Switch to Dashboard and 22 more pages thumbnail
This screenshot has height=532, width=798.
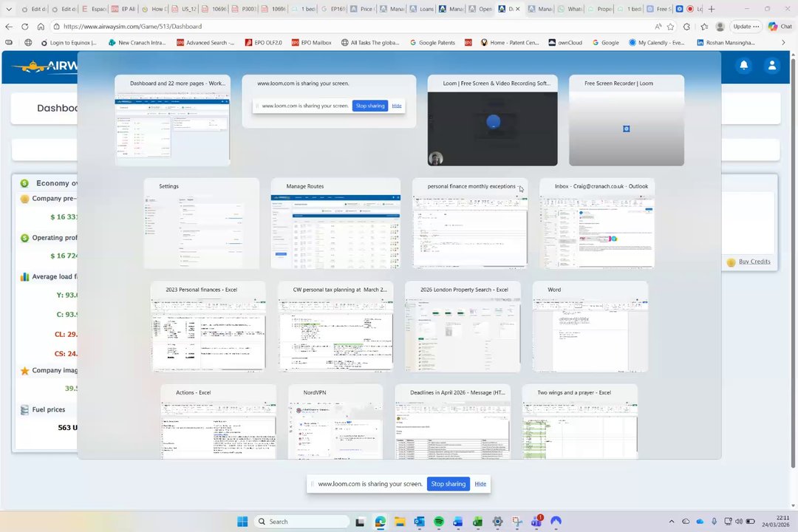[x=172, y=120]
